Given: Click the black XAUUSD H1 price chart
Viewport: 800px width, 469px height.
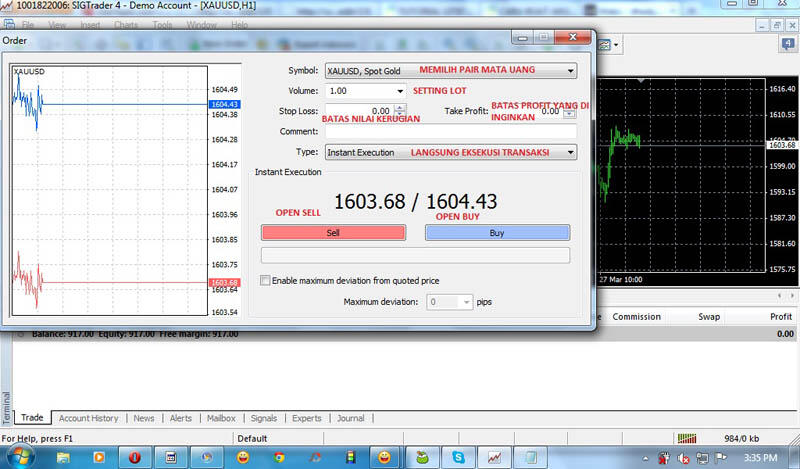Looking at the screenshot, I should 681,176.
